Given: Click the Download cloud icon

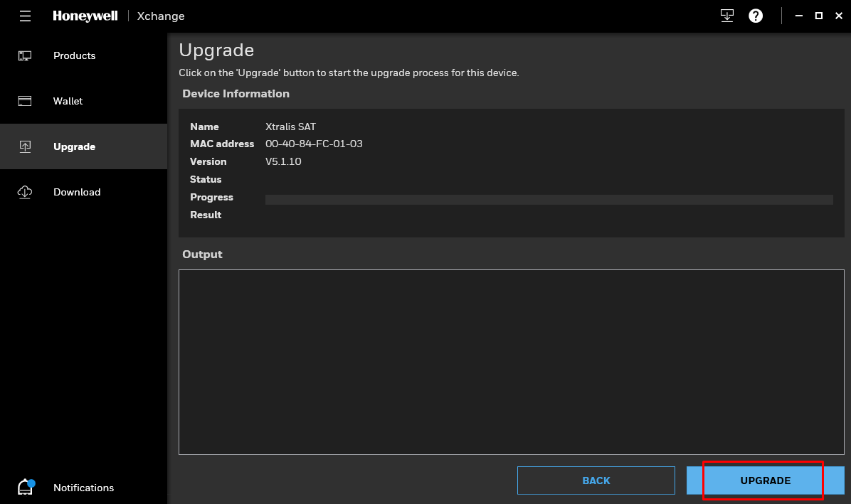Looking at the screenshot, I should (25, 192).
